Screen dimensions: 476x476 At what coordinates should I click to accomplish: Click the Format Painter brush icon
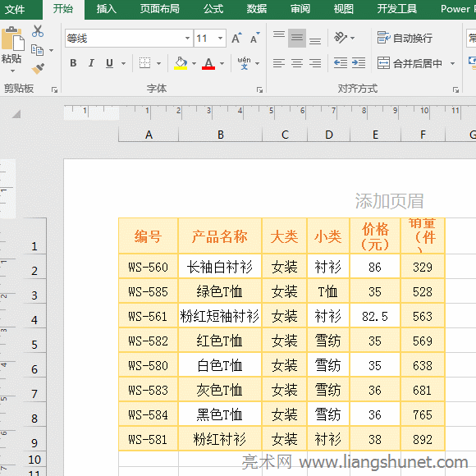click(38, 69)
